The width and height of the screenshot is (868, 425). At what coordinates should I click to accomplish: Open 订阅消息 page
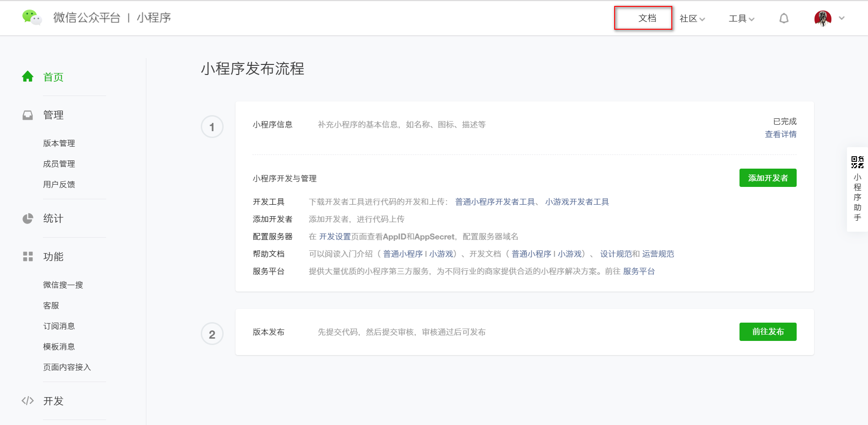tap(59, 326)
